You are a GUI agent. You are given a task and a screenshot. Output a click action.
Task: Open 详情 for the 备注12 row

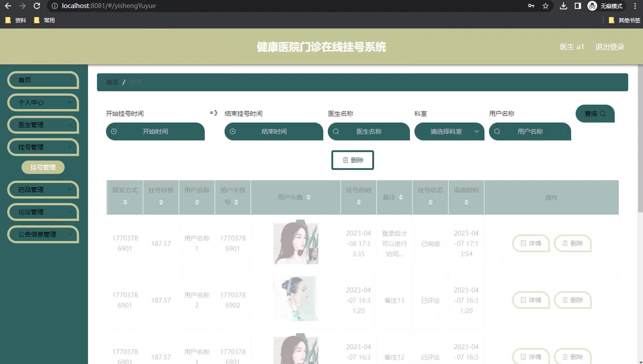(x=531, y=356)
